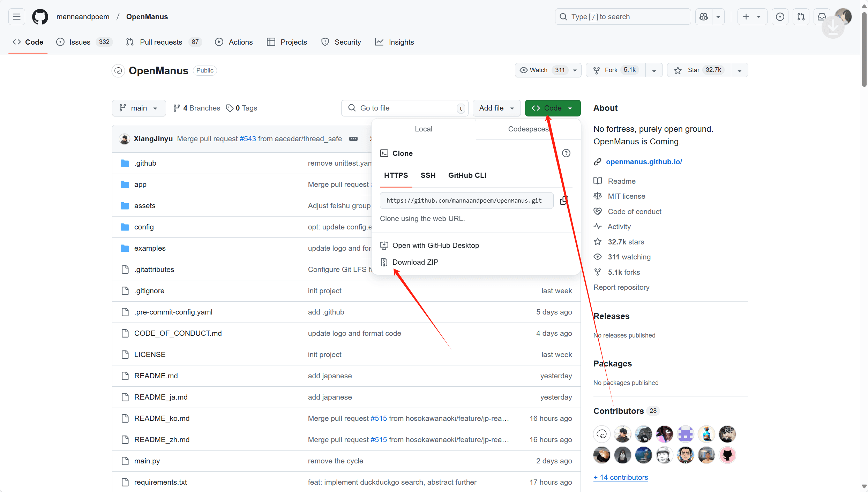The image size is (868, 492).
Task: Open the + 14 contributors link
Action: click(x=621, y=477)
